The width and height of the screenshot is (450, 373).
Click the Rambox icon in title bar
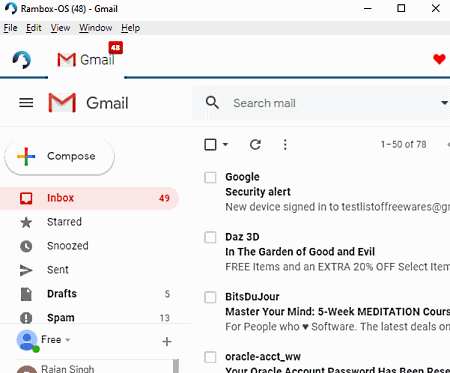(x=11, y=8)
